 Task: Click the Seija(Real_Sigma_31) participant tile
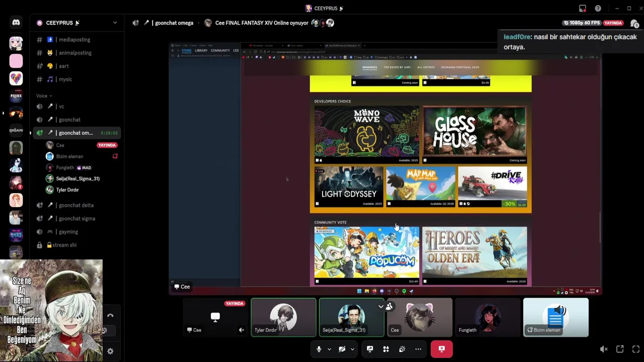tap(352, 317)
